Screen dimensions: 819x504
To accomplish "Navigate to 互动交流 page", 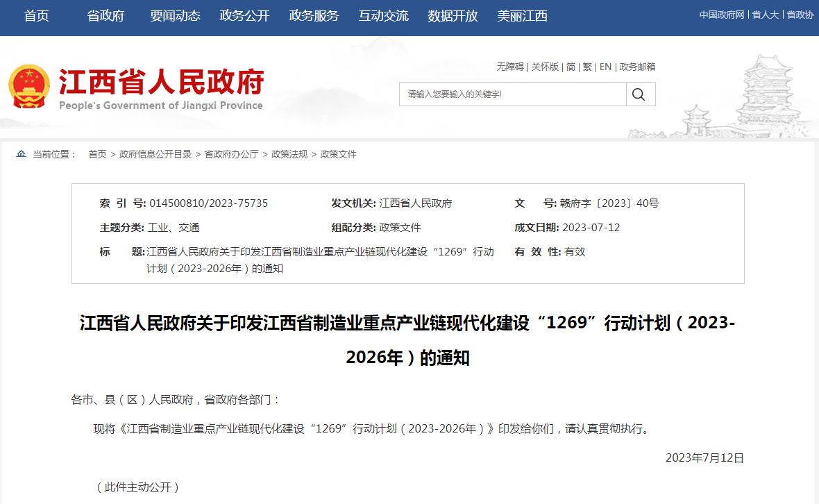I will point(383,16).
